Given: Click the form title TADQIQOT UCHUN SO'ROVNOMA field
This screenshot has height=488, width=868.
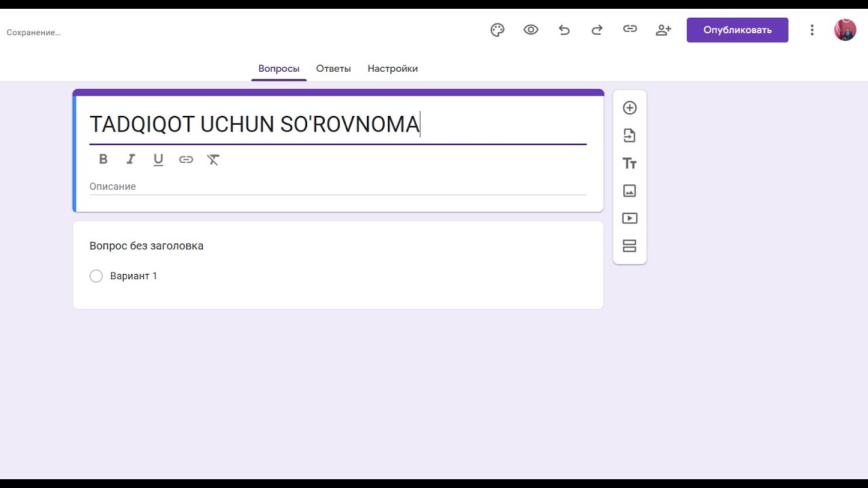Looking at the screenshot, I should click(338, 124).
